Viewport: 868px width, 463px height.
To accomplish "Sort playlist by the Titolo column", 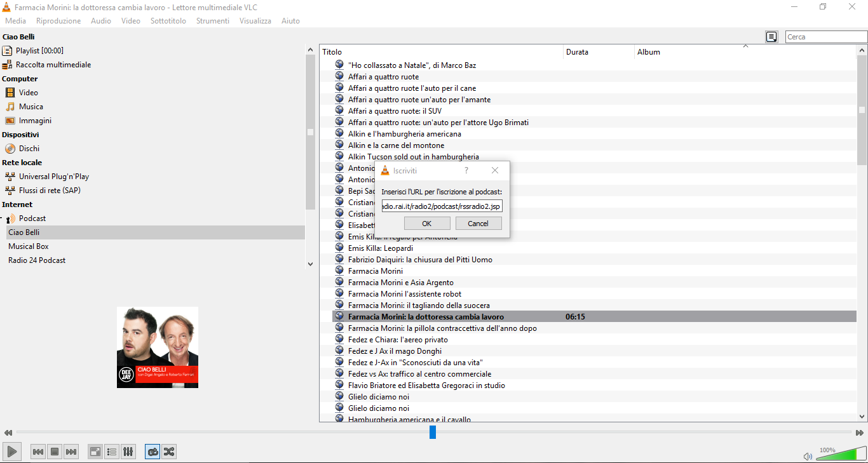I will pos(442,52).
